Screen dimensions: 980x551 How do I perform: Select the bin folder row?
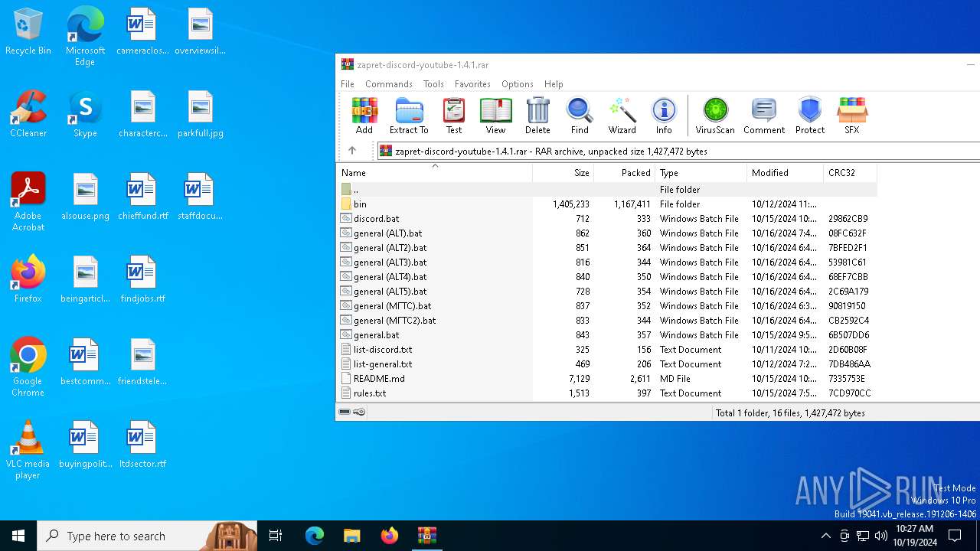click(606, 204)
